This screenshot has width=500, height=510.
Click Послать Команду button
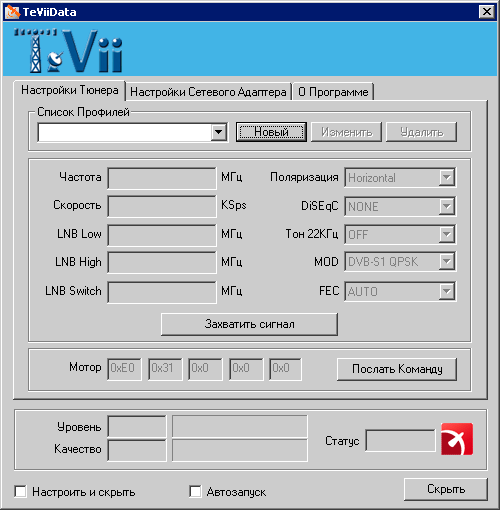pyautogui.click(x=397, y=369)
